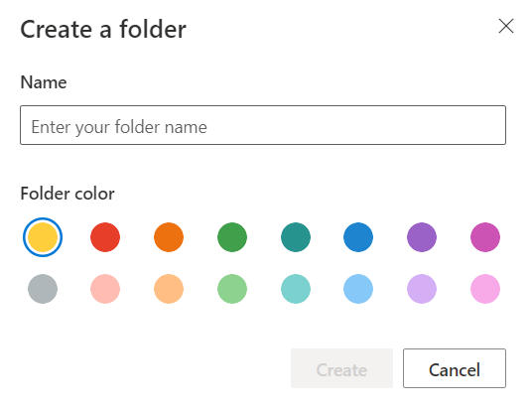This screenshot has width=532, height=412.
Task: Choose the light peach folder color
Action: [x=169, y=289]
